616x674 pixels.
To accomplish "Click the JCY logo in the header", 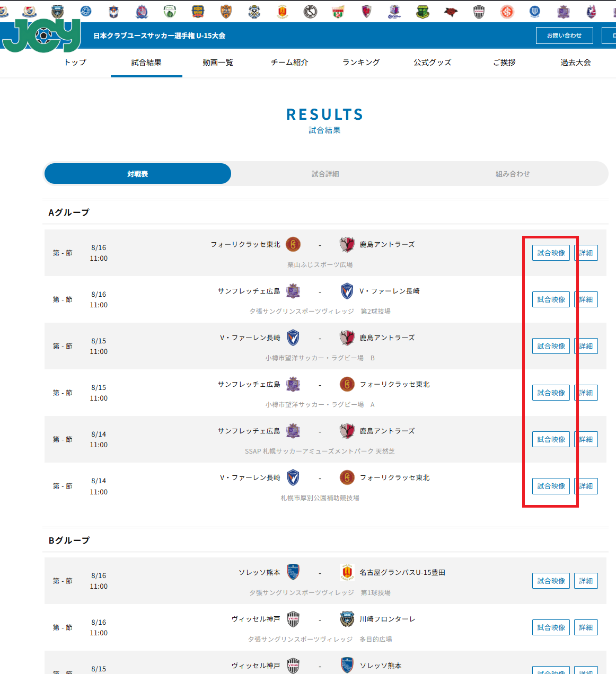I will point(41,36).
